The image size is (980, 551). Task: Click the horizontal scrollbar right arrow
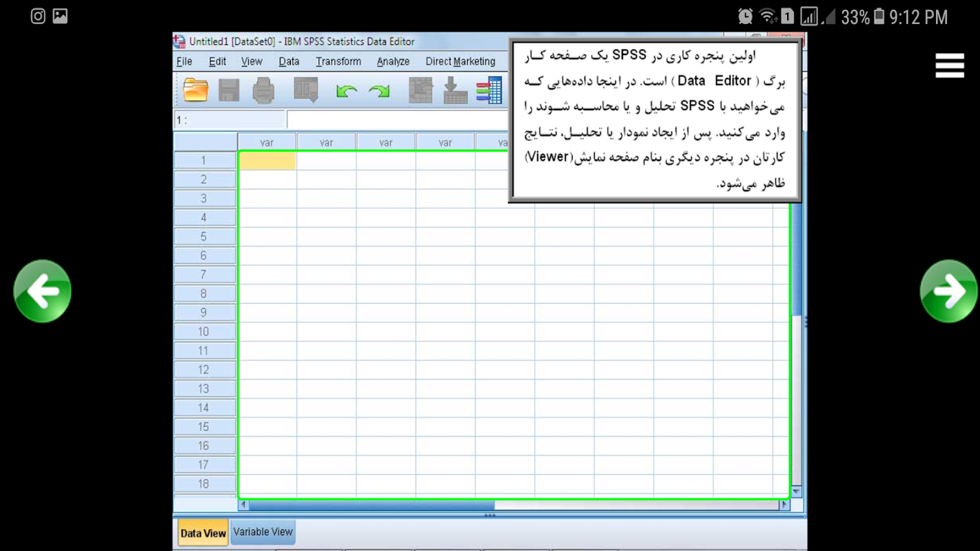(x=784, y=505)
